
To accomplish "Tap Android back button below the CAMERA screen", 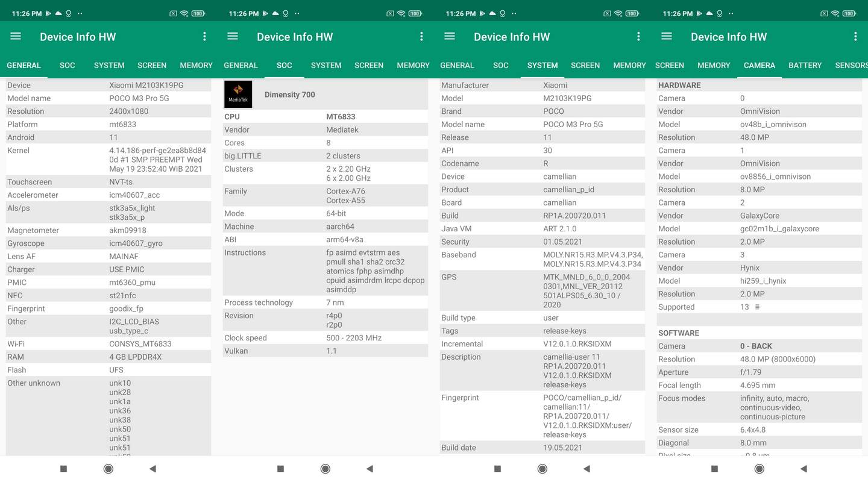I will (x=804, y=469).
